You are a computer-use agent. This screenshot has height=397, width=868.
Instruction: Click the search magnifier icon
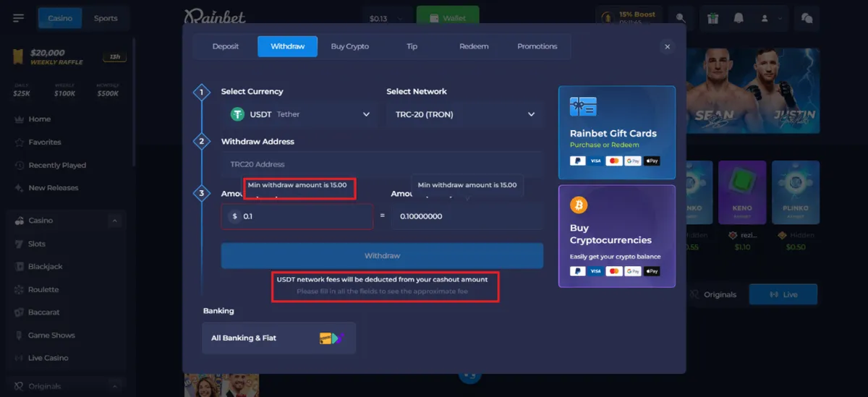tap(681, 18)
